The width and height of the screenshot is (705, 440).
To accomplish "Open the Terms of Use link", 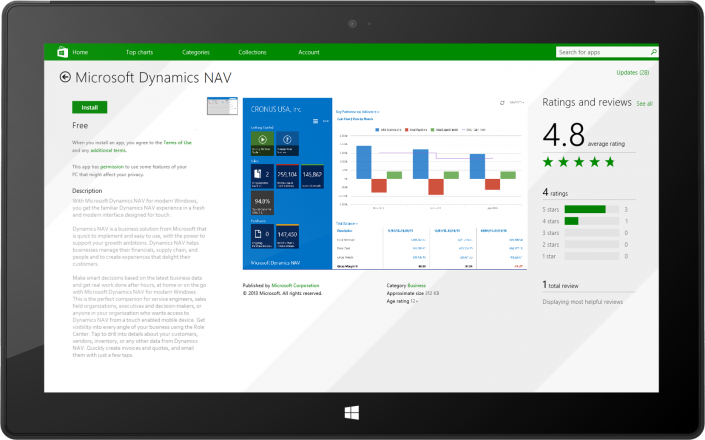I will click(177, 142).
